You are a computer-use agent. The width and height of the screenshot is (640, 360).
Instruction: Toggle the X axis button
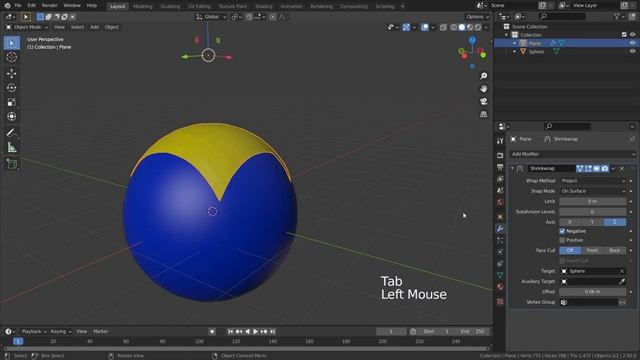pos(570,222)
